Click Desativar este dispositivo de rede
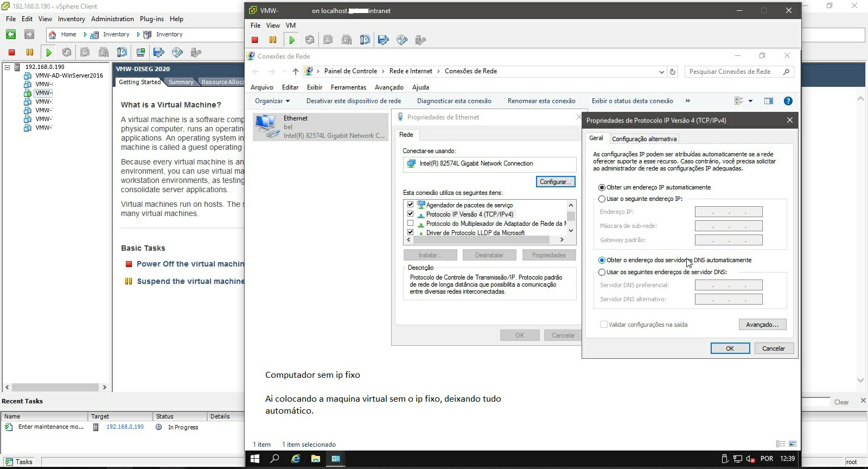868x469 pixels. (354, 101)
